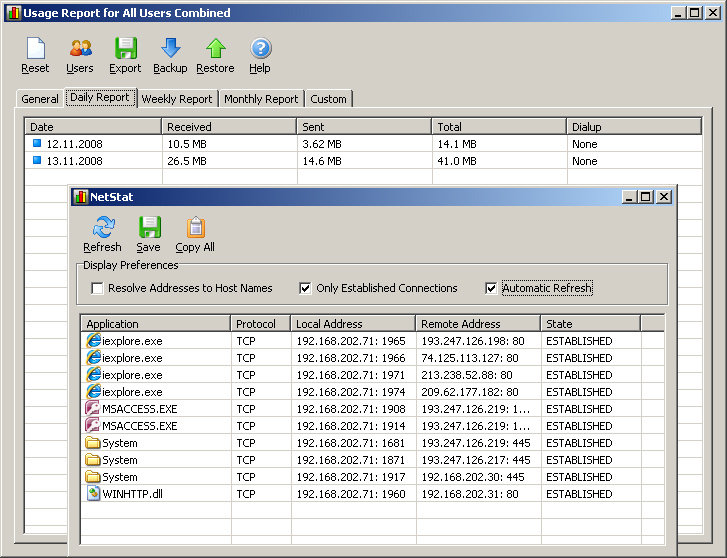Open the Weekly Report tab

[177, 99]
